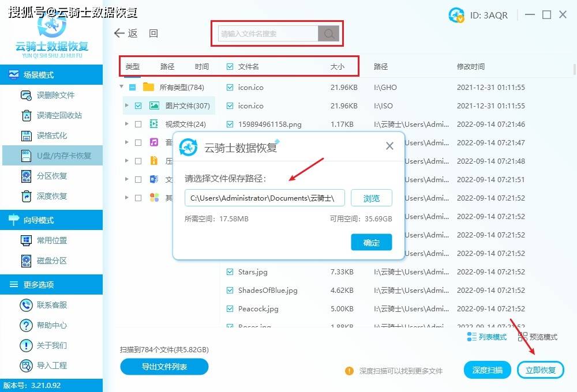Screen dimensions: 577x392
Task: Expand the 视频文件(24) tree node
Action: tap(126, 124)
